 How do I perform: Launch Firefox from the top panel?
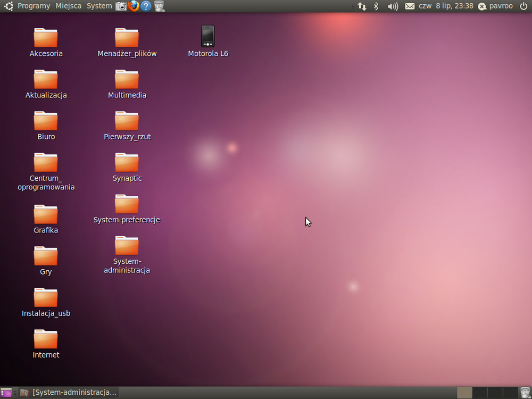tap(134, 6)
